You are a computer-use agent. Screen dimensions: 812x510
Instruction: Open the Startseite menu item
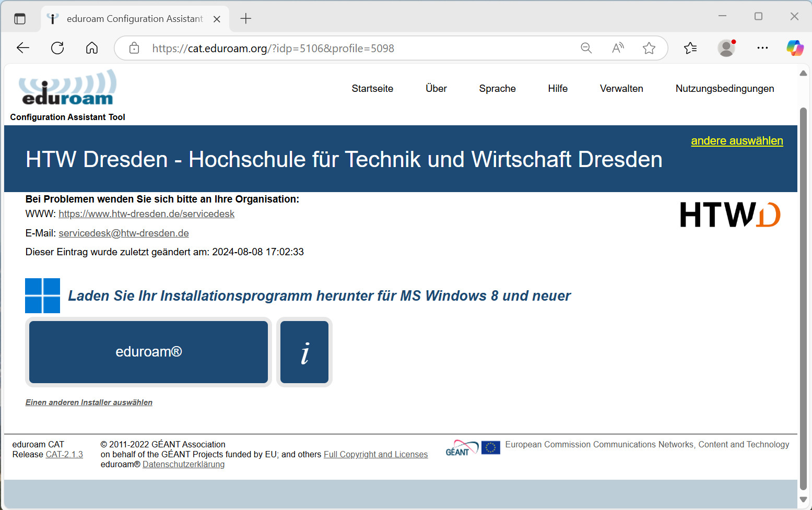tap(372, 89)
